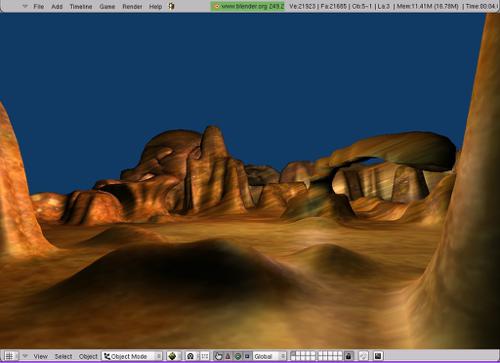Open the View menu in 3D header
This screenshot has width=500, height=363.
(41, 356)
